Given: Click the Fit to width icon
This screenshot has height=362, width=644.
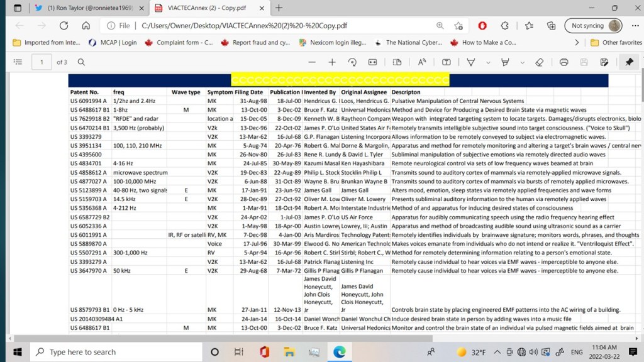Looking at the screenshot, I should point(372,62).
